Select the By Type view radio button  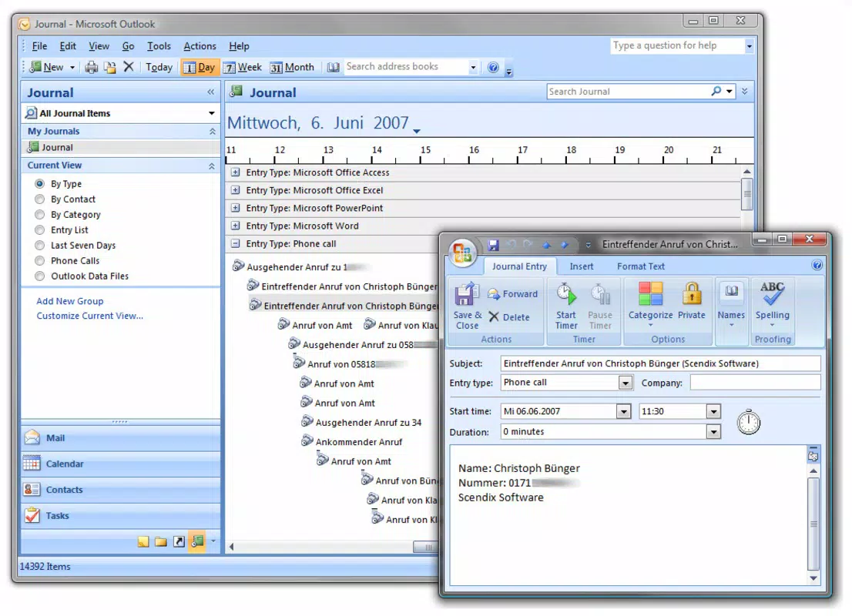tap(39, 183)
